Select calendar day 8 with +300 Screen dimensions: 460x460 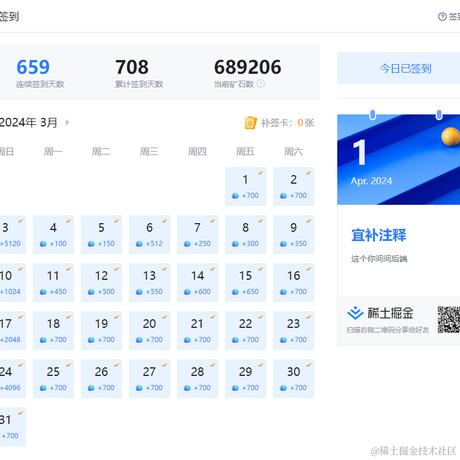(x=245, y=234)
